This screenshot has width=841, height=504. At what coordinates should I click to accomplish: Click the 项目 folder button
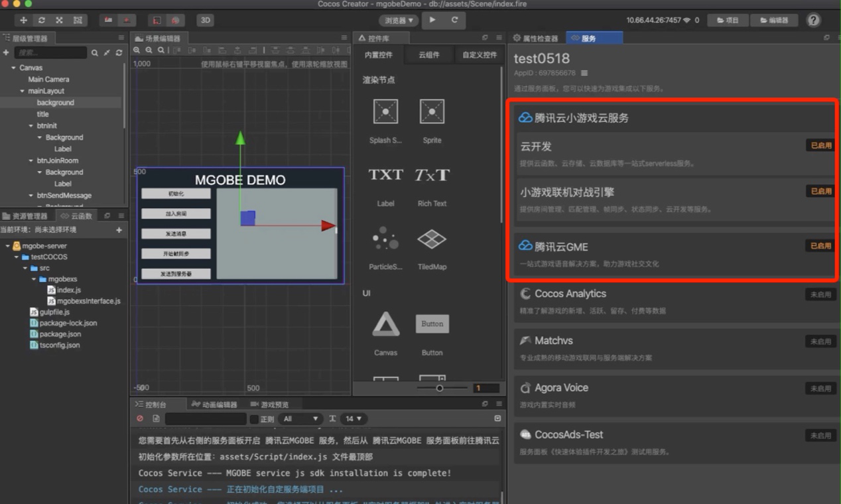pos(727,21)
